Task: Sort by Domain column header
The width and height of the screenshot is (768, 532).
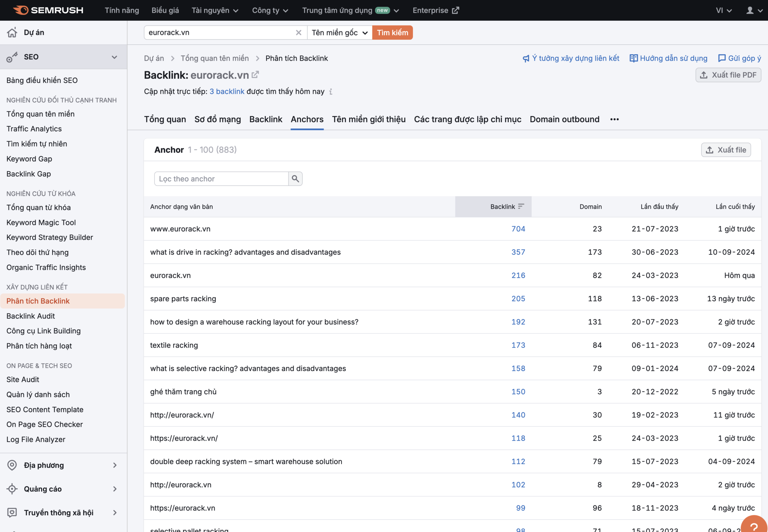Action: (x=591, y=207)
